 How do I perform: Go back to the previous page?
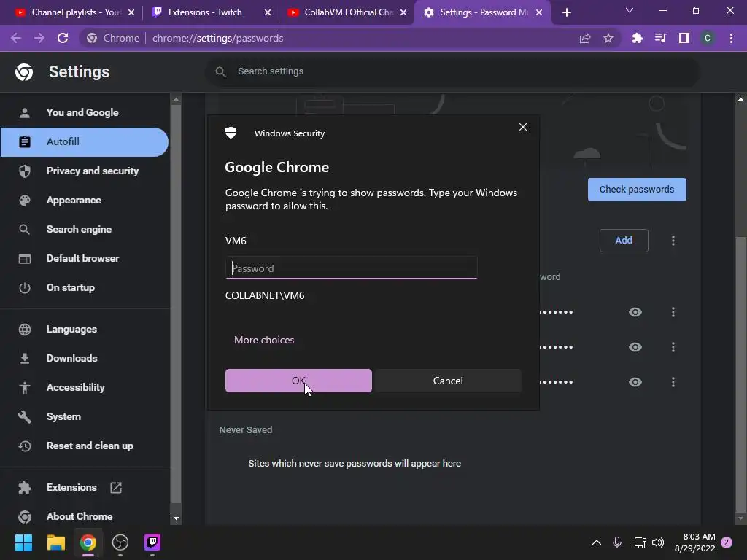(x=16, y=38)
